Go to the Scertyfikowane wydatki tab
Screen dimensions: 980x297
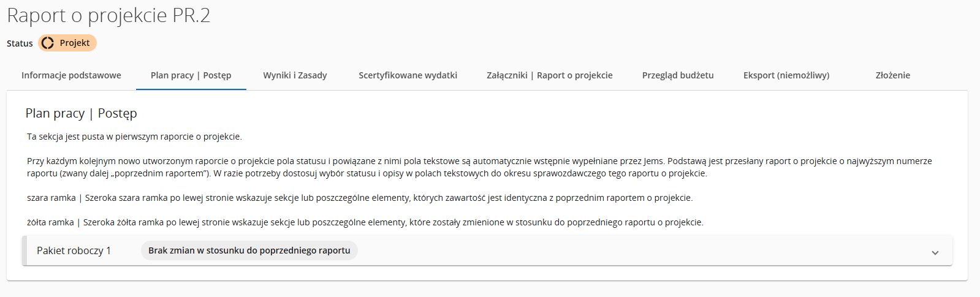pos(408,75)
